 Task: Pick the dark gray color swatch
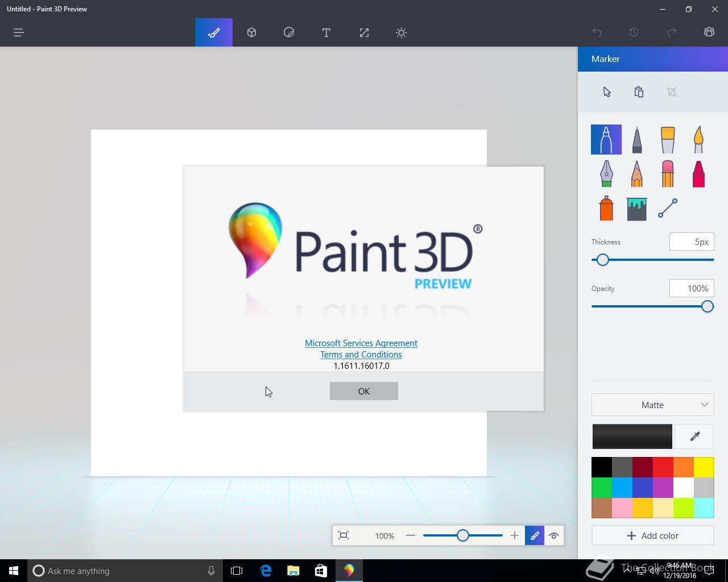point(622,467)
